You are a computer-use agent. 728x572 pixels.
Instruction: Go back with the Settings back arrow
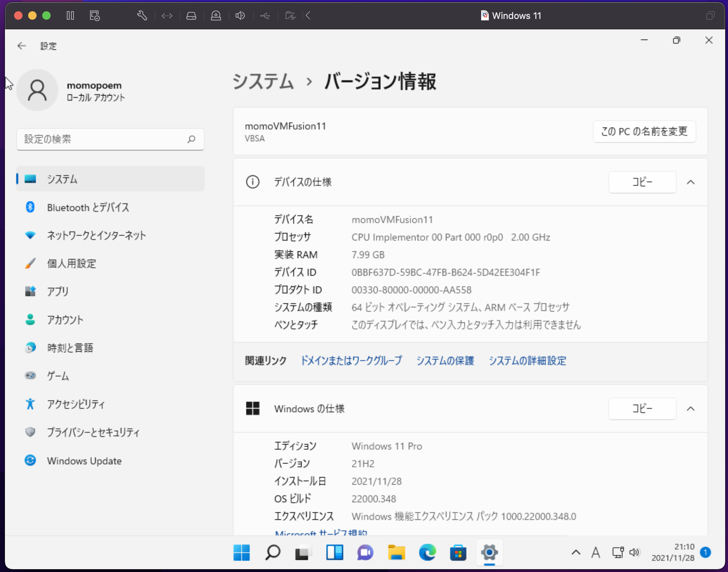point(22,46)
